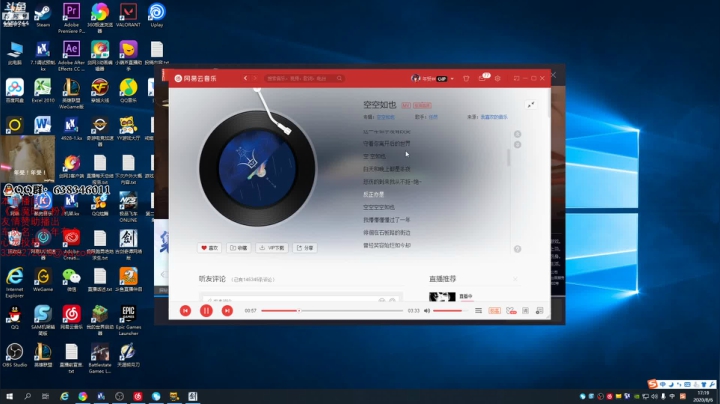Click the upper lyric timing adjust icon

tap(518, 134)
